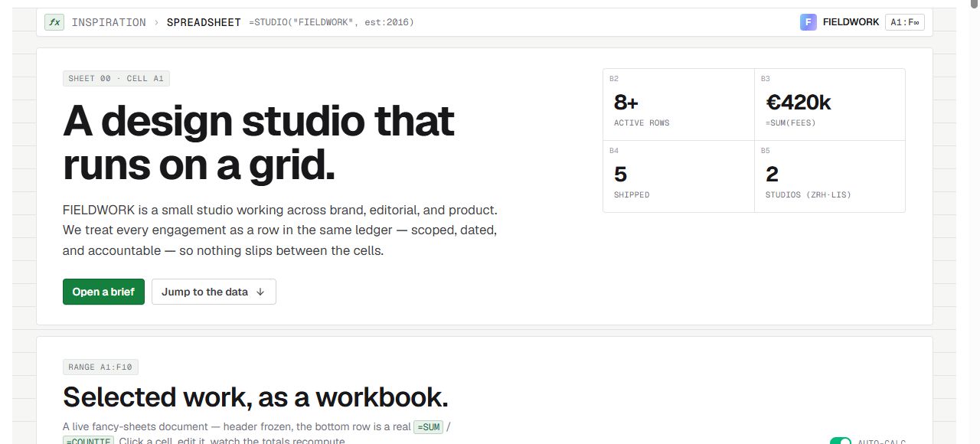
Task: Click the 'Selected work, as a workbook.' heading
Action: click(x=255, y=397)
